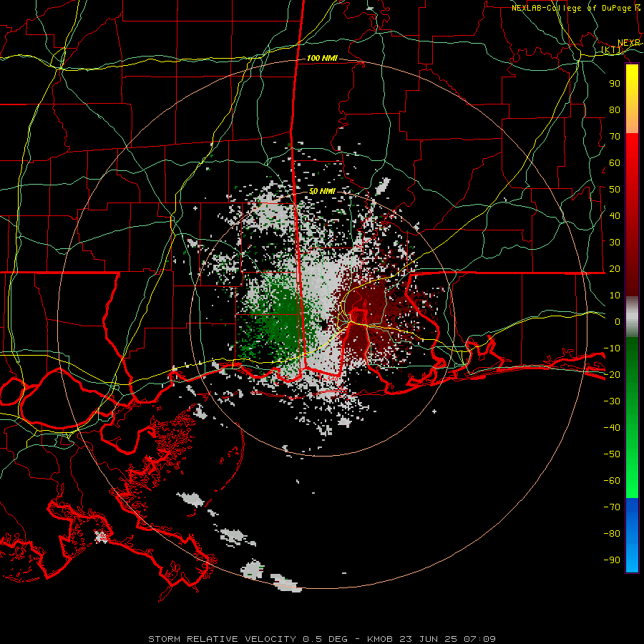Click the -70 value on velocity scale
This screenshot has width=644, height=644.
coord(612,507)
